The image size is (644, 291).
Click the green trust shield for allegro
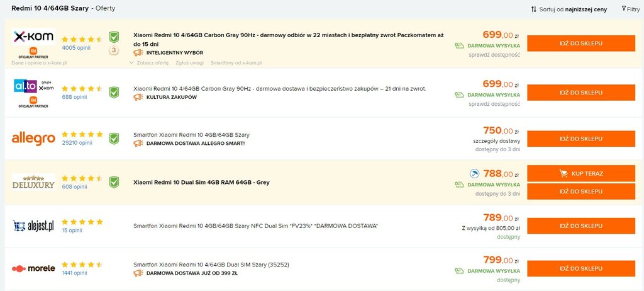(x=114, y=139)
